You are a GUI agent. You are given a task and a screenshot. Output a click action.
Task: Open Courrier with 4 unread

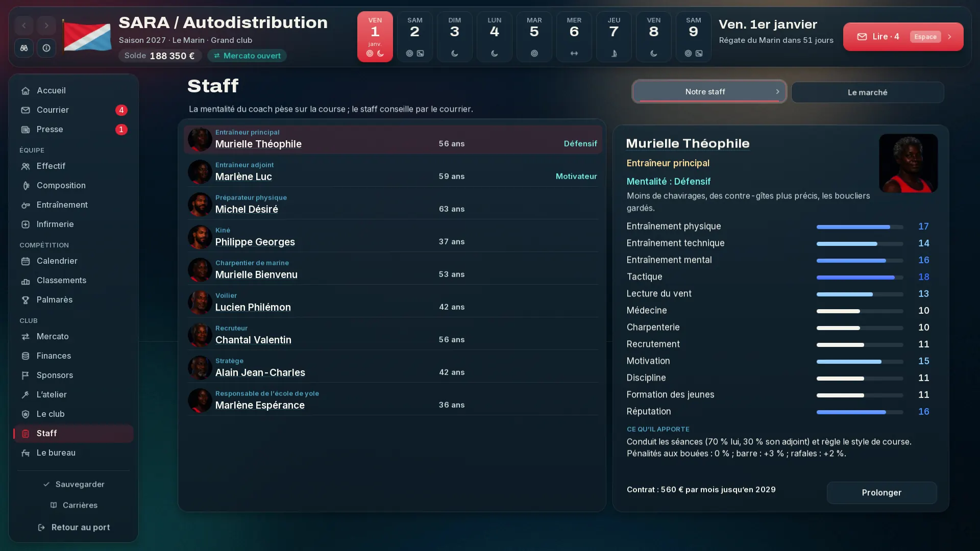click(73, 110)
